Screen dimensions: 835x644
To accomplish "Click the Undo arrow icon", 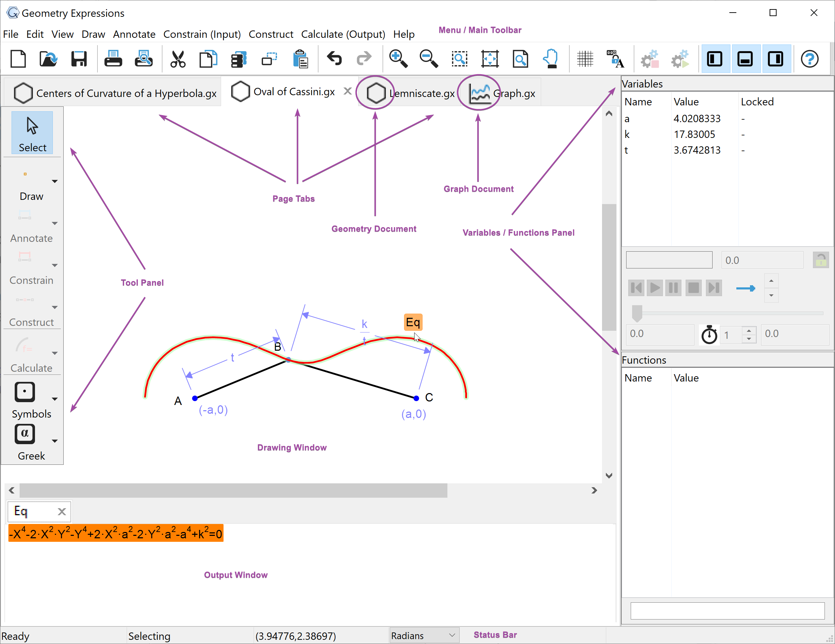I will coord(334,59).
